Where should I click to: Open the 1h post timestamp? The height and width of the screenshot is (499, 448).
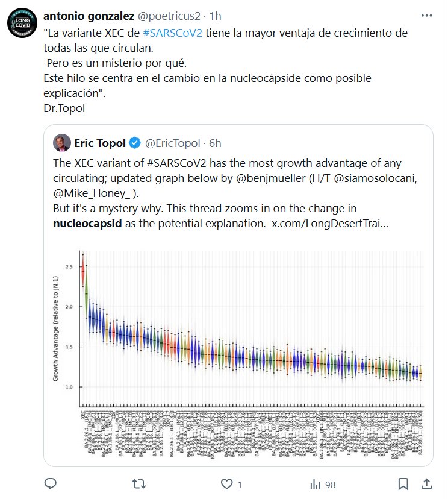(x=214, y=15)
